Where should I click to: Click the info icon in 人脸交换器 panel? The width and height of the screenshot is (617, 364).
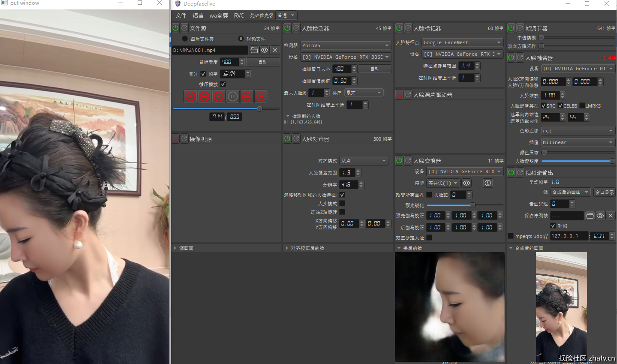click(x=488, y=183)
